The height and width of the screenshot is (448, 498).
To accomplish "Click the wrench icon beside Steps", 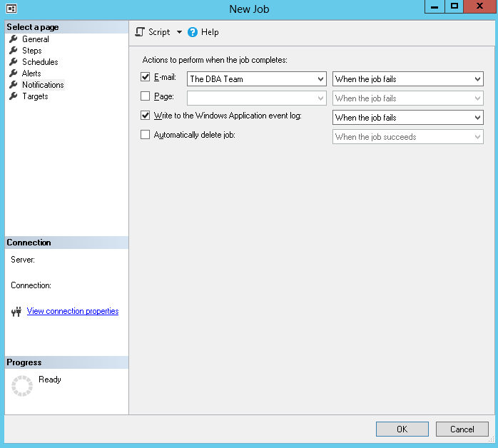I will pos(14,51).
